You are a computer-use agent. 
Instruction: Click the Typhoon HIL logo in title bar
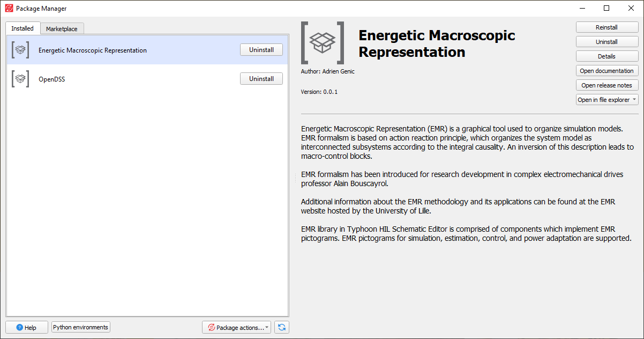pyautogui.click(x=9, y=9)
